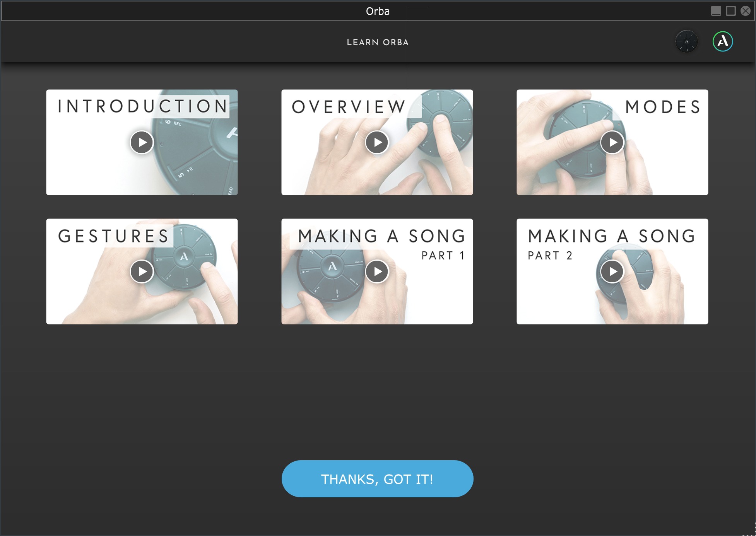
Task: Click the 'PART 1' subtitle text
Action: 443,256
